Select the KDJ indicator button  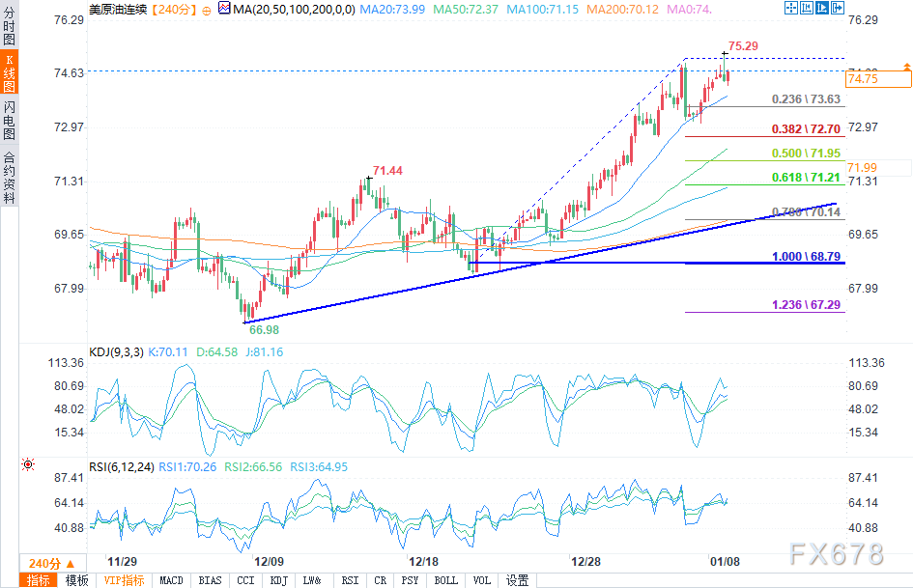tap(279, 580)
